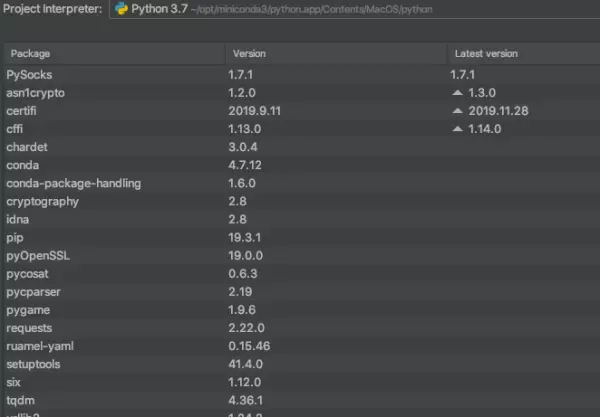Click the upgrade arrow beside 1.3.0
This screenshot has height=417, width=600.
click(x=457, y=93)
